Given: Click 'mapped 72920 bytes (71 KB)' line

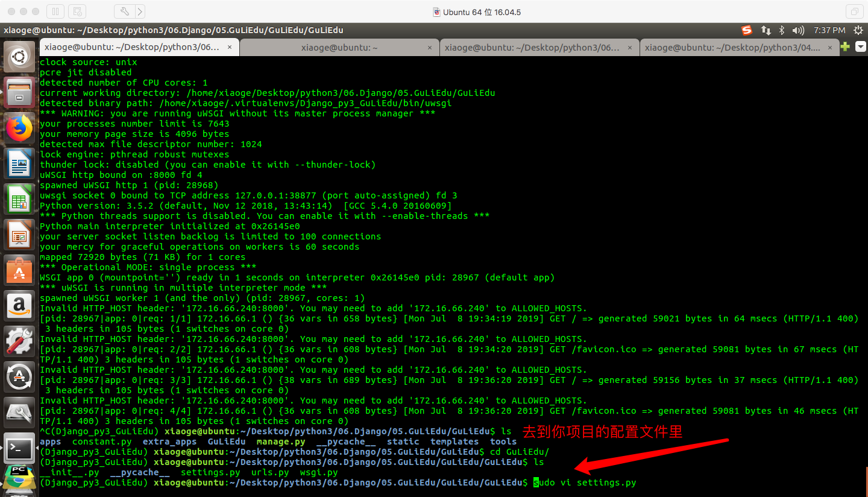Looking at the screenshot, I should [143, 257].
